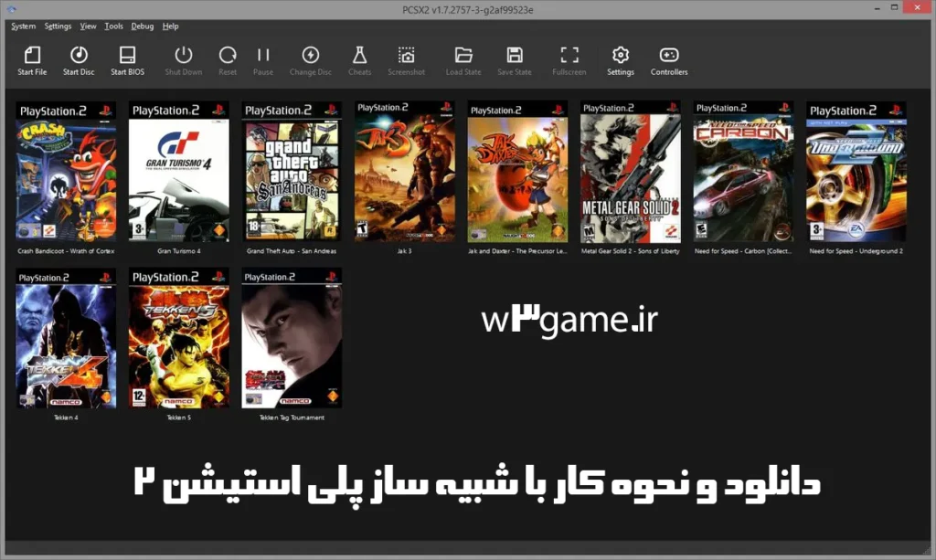This screenshot has width=936, height=560.
Task: Click the Save State floppy icon
Action: [515, 56]
